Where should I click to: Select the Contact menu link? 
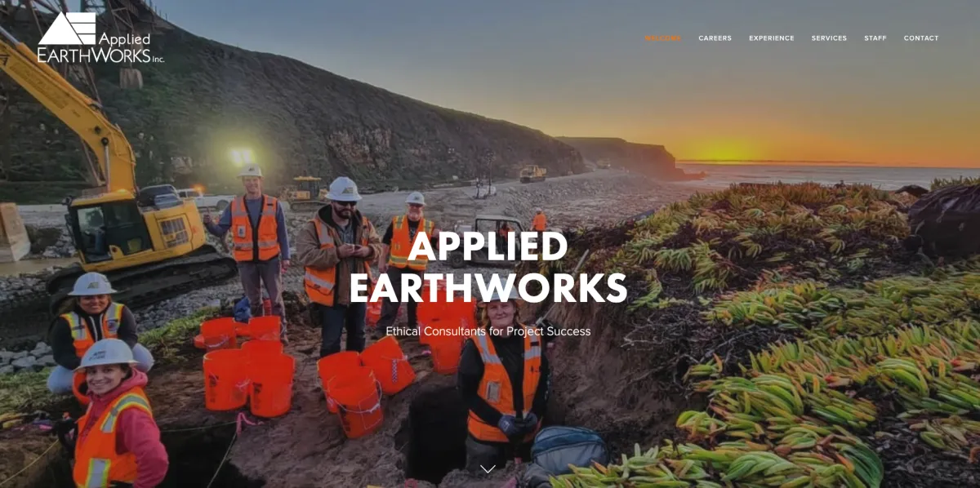[921, 38]
